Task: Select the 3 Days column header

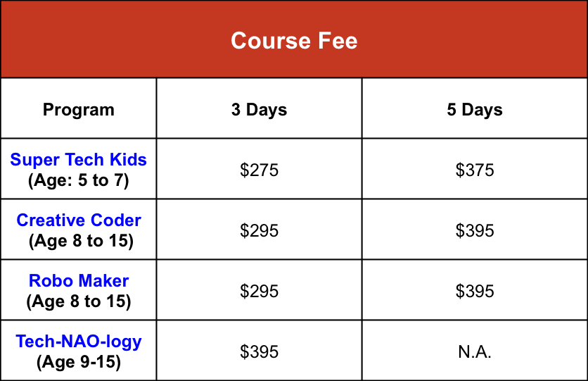Action: tap(259, 110)
